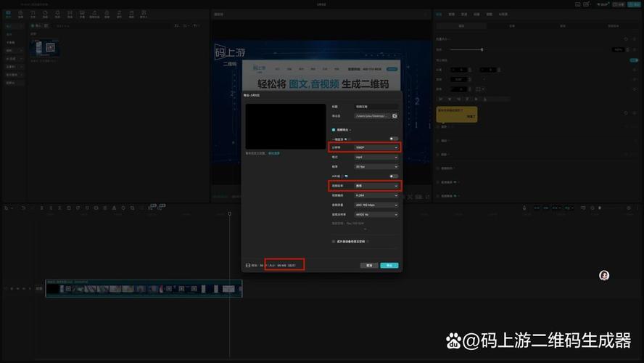This screenshot has height=363, width=644.
Task: Select the Mask sub-tab in right panel
Action: pyautogui.click(x=563, y=26)
